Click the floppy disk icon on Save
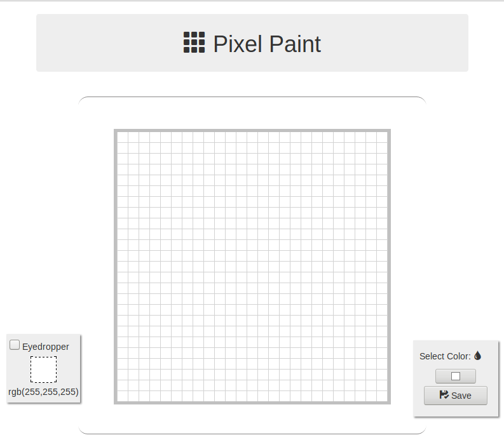The height and width of the screenshot is (447, 504). 444,395
